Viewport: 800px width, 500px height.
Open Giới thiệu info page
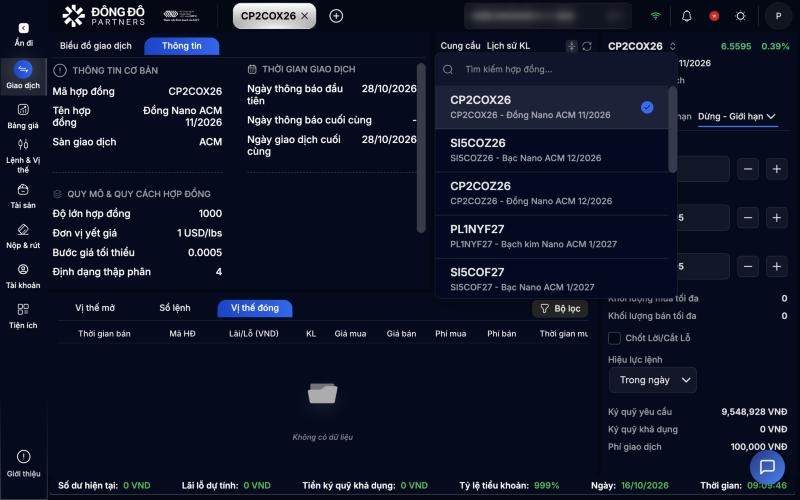pyautogui.click(x=23, y=463)
